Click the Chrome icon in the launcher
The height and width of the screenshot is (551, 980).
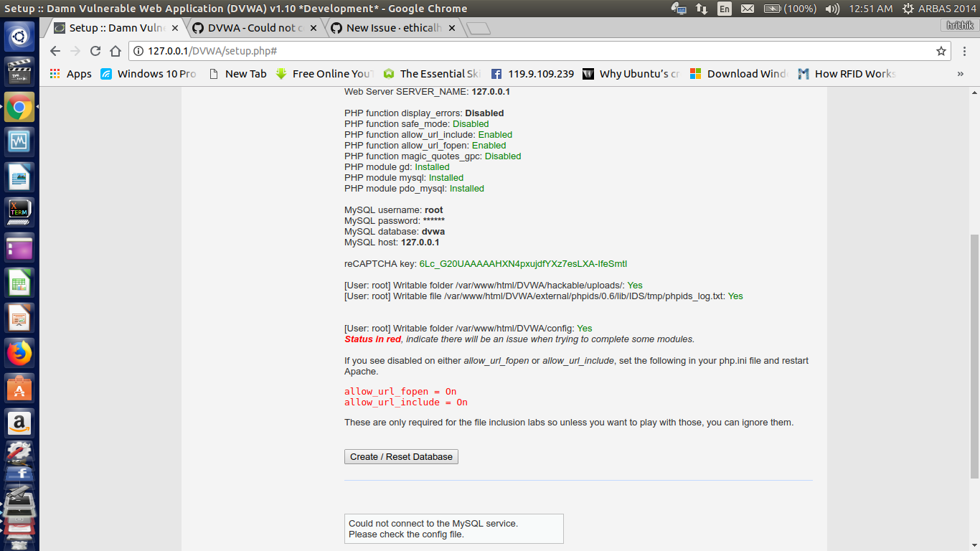click(19, 108)
